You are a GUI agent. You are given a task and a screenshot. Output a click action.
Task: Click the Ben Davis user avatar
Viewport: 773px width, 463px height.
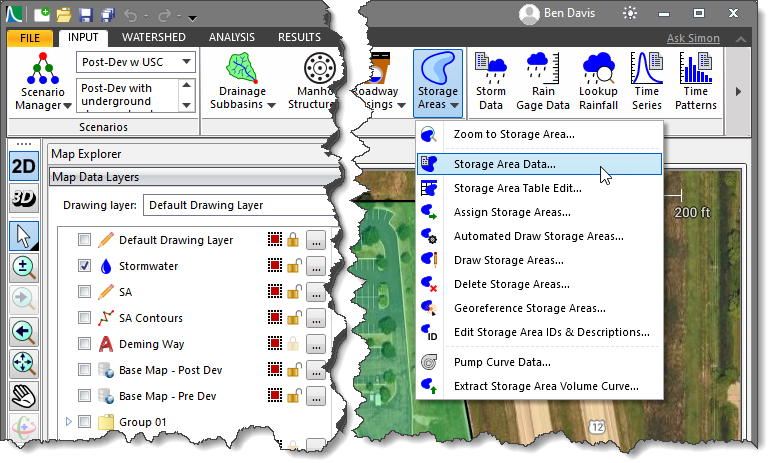coord(529,14)
